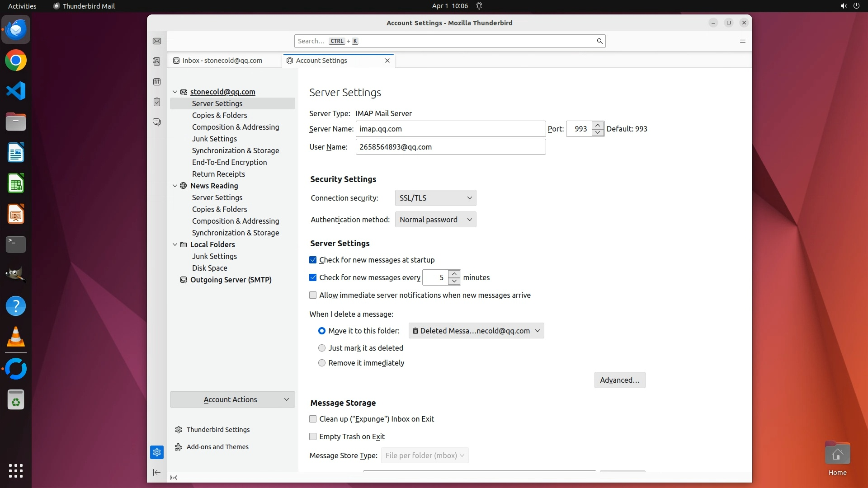Click the Settings gear in spaces toolbar

pyautogui.click(x=157, y=452)
